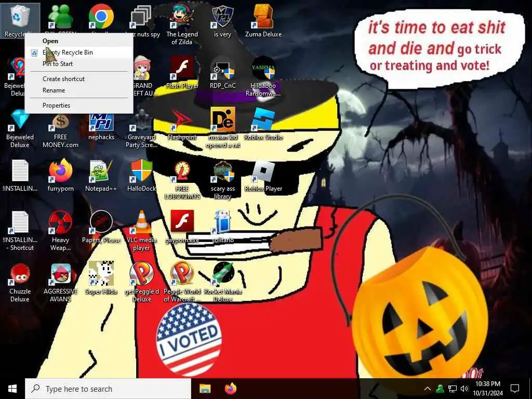The image size is (532, 399).
Task: Open File Explorer from the taskbar
Action: coord(205,389)
